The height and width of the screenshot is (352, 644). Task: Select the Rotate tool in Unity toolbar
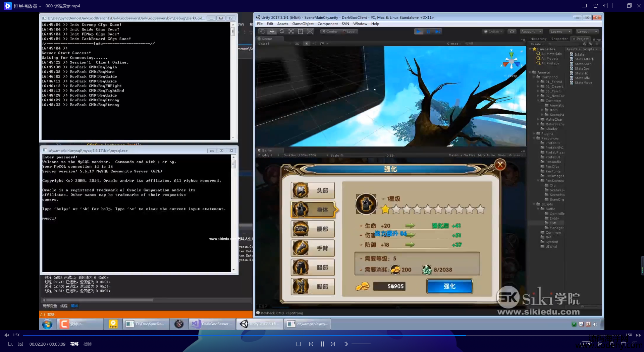tap(282, 32)
